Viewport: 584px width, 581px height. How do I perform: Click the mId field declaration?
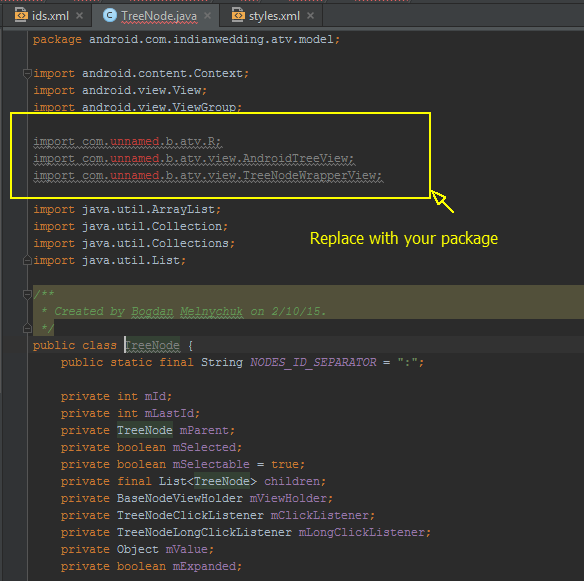point(116,397)
